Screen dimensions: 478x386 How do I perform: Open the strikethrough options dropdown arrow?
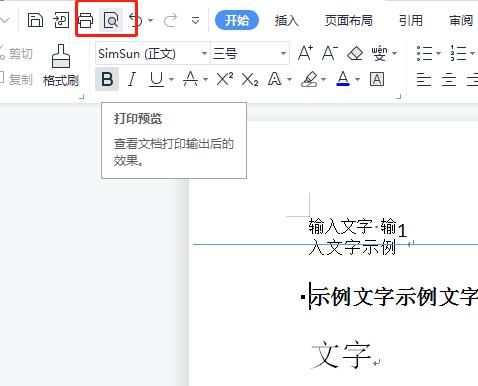205,79
